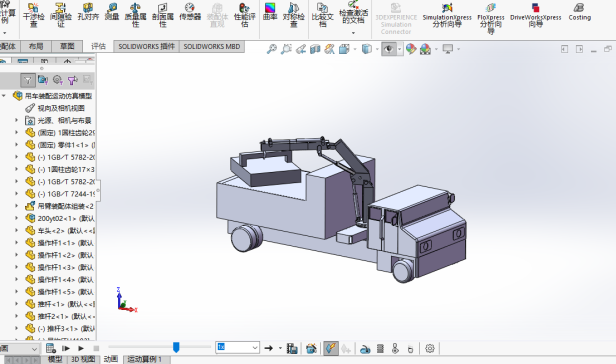Image resolution: width=616 pixels, height=364 pixels.
Task: Select the 测量 measure tool
Action: [112, 12]
